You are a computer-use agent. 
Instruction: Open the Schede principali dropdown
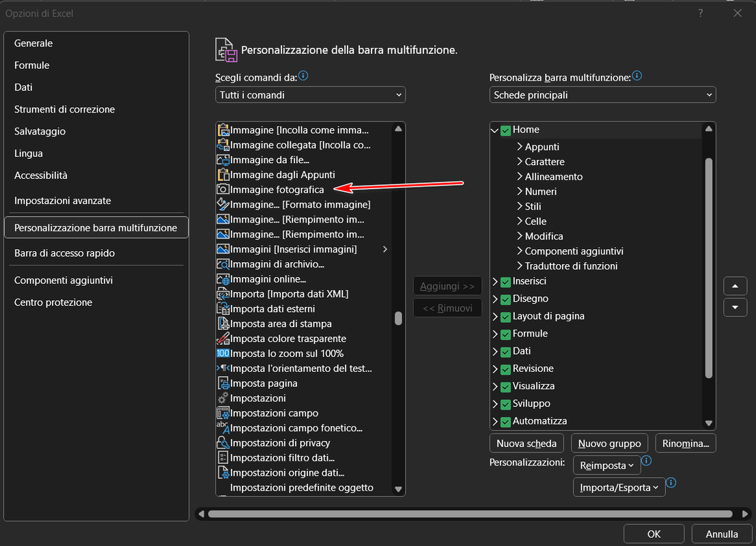coord(602,95)
